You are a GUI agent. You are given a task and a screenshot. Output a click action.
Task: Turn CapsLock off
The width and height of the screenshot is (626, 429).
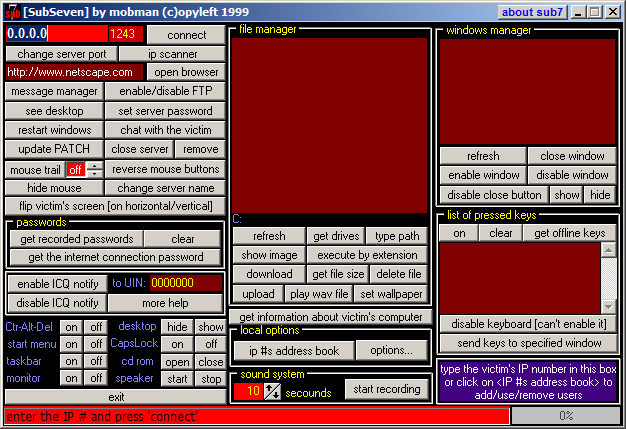point(210,345)
